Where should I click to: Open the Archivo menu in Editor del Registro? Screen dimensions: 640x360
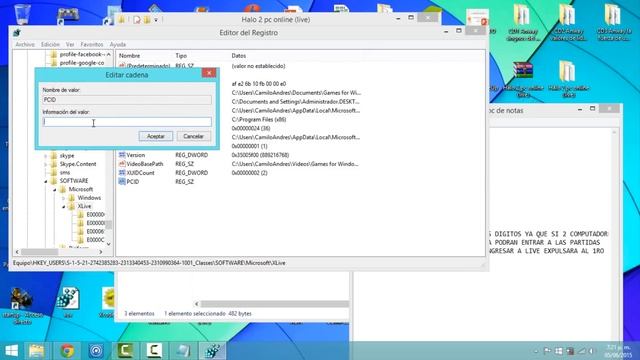coord(25,44)
